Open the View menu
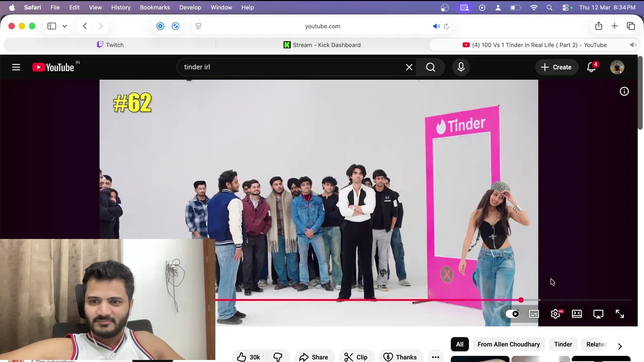Screen dimensions: 644x362 pos(95,8)
